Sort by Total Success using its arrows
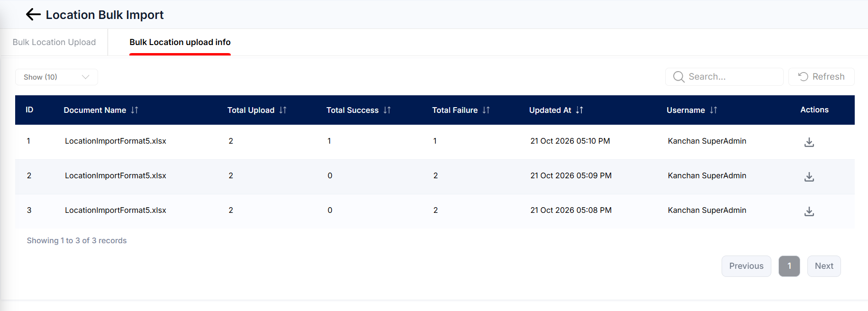This screenshot has width=868, height=311. click(x=387, y=110)
